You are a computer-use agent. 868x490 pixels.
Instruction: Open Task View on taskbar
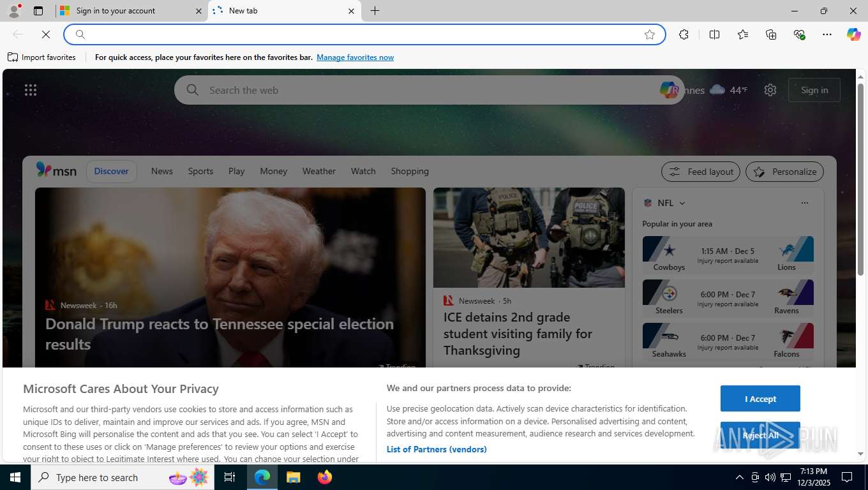(x=229, y=477)
